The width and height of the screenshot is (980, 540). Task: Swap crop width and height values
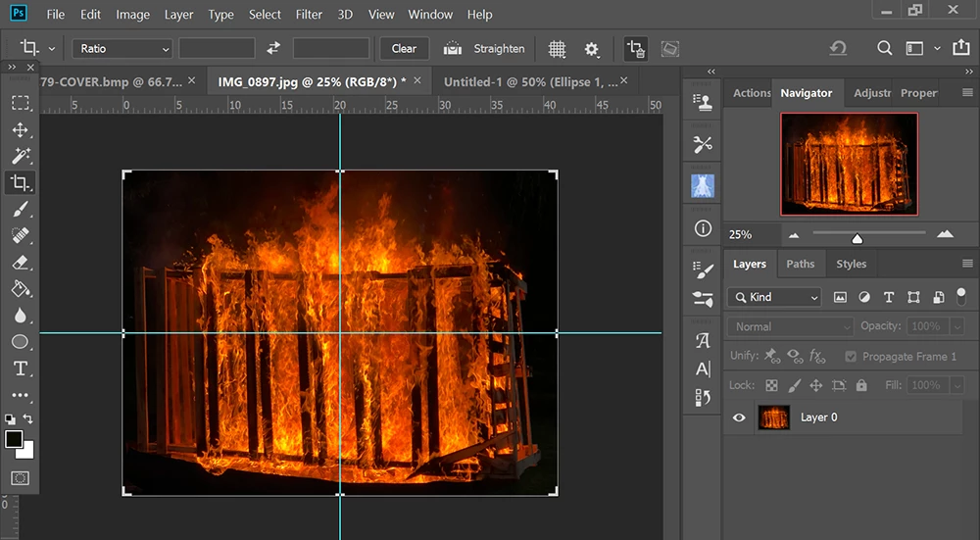click(x=273, y=48)
